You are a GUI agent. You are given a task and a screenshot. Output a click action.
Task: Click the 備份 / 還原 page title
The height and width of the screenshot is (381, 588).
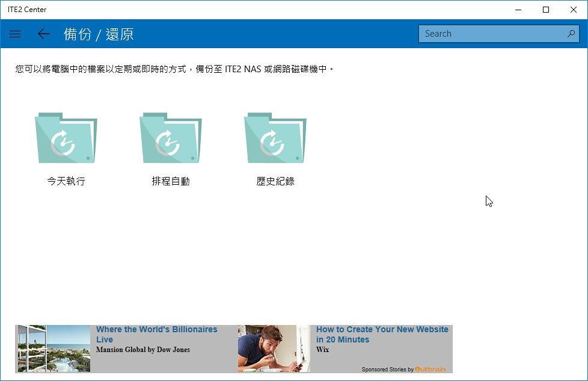(99, 34)
